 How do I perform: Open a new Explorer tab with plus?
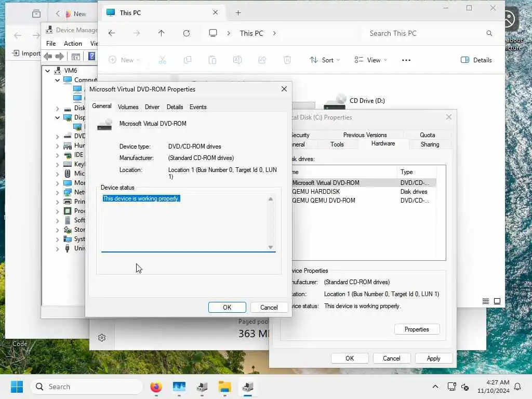click(238, 13)
